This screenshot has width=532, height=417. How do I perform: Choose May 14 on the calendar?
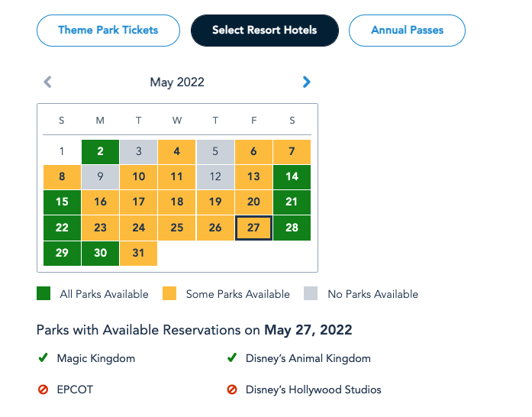(x=292, y=176)
